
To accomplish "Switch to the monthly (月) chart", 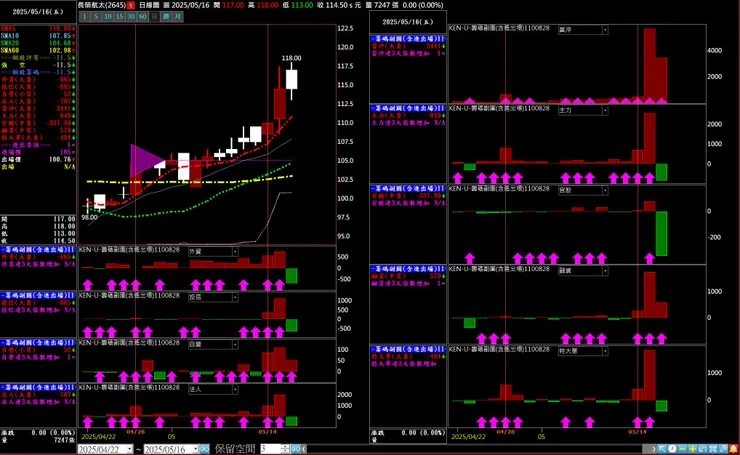I will (177, 17).
